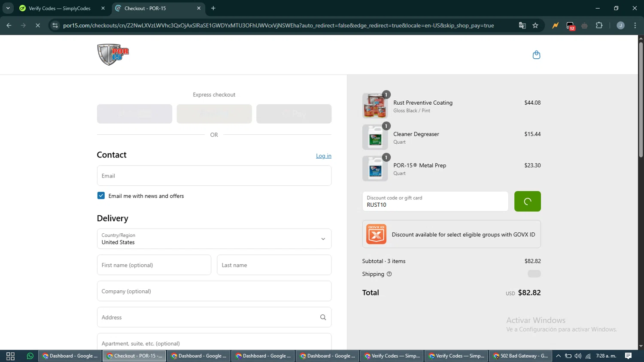Apply the discount code green button

tap(527, 201)
